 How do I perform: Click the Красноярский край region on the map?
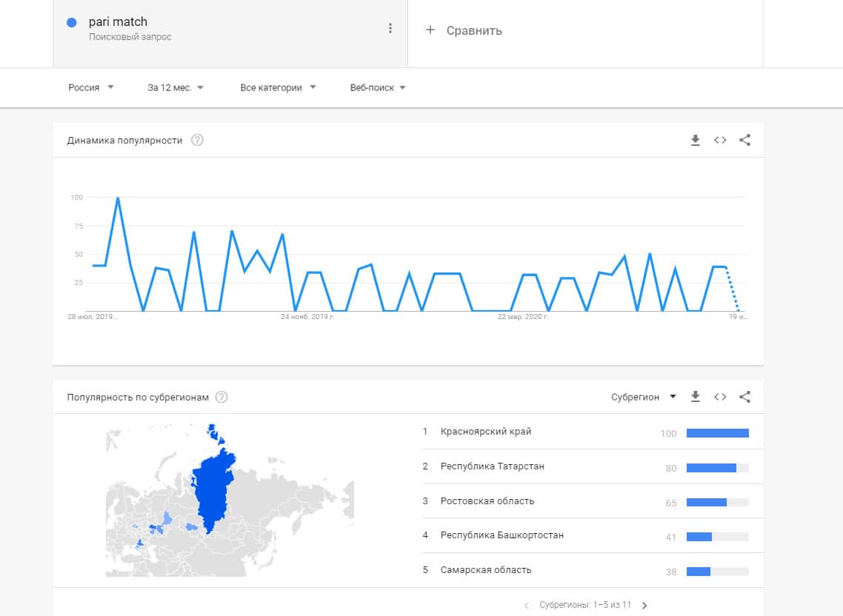tap(213, 492)
